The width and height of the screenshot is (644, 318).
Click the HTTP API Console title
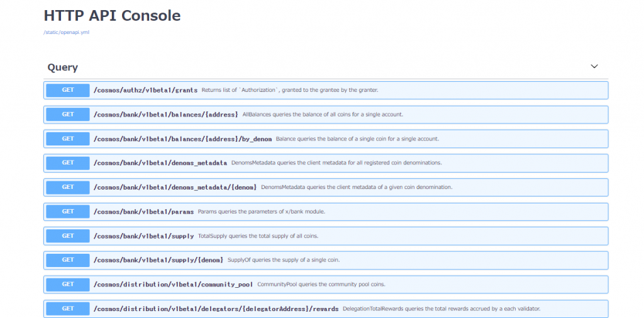point(112,16)
